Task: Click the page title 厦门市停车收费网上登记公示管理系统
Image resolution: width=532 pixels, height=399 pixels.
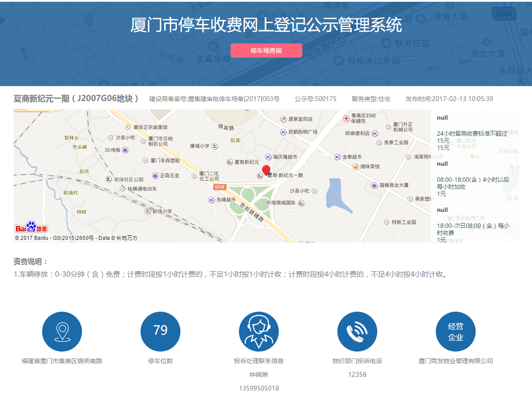Action: (x=266, y=25)
